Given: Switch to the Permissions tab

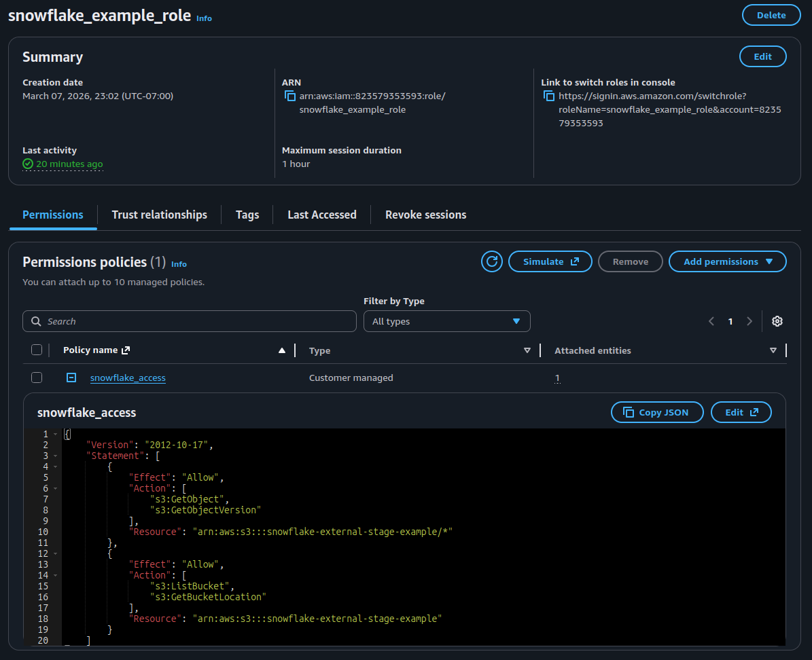Looking at the screenshot, I should [x=53, y=215].
